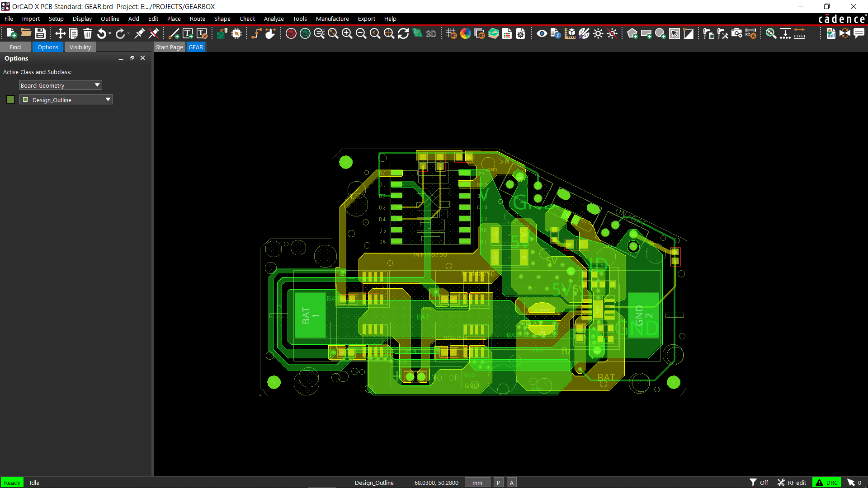Select the Fix pin tool
This screenshot has width=868, height=488.
[139, 33]
